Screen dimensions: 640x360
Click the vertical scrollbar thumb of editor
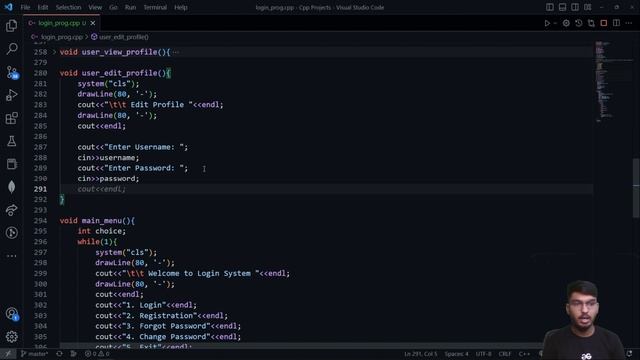click(636, 188)
